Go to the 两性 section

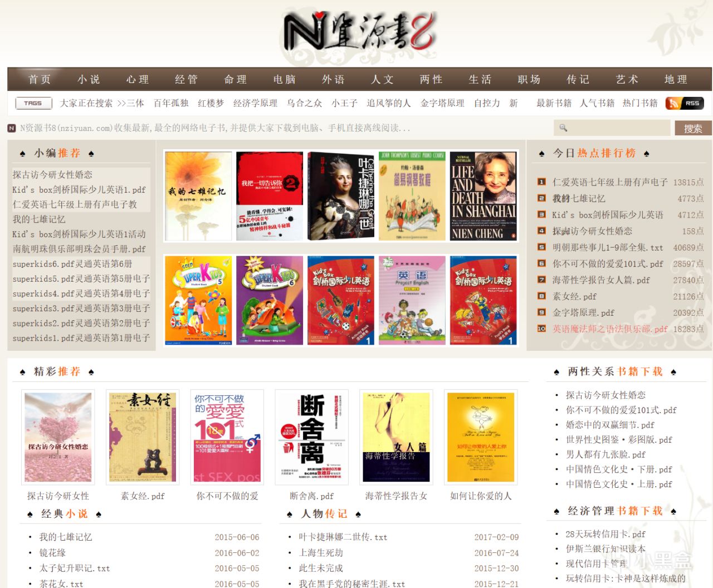pos(431,80)
